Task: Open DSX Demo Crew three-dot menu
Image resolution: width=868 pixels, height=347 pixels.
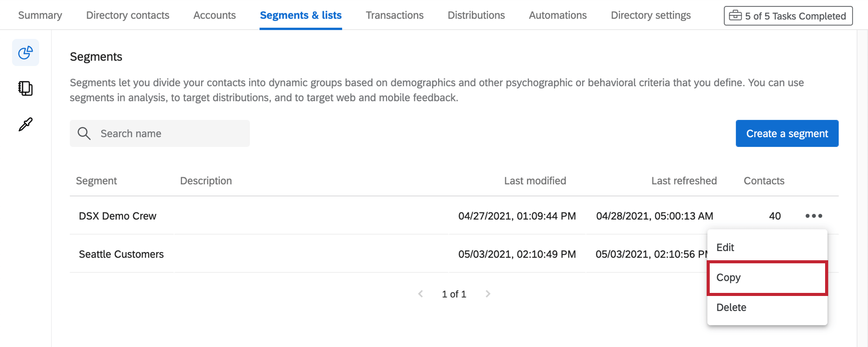Action: 813,216
